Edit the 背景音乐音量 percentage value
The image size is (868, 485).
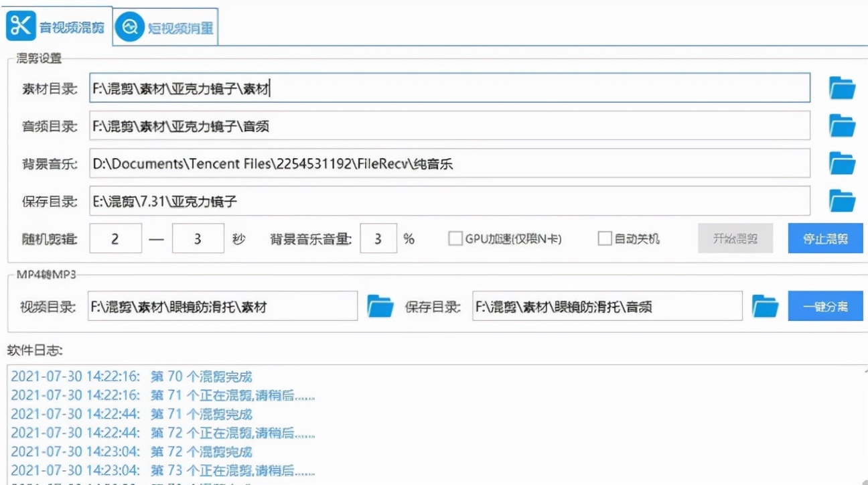click(x=378, y=238)
